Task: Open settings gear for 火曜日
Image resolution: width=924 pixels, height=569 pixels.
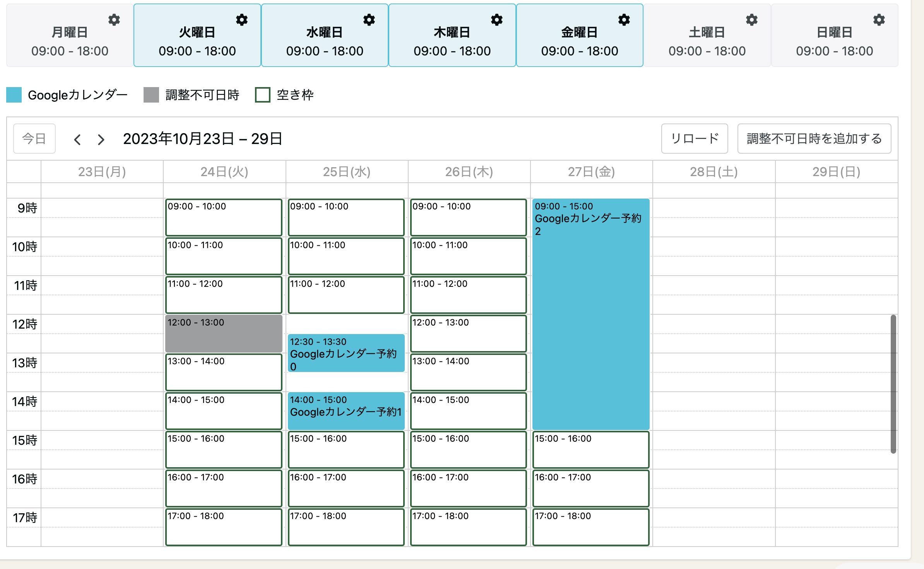Action: [242, 20]
